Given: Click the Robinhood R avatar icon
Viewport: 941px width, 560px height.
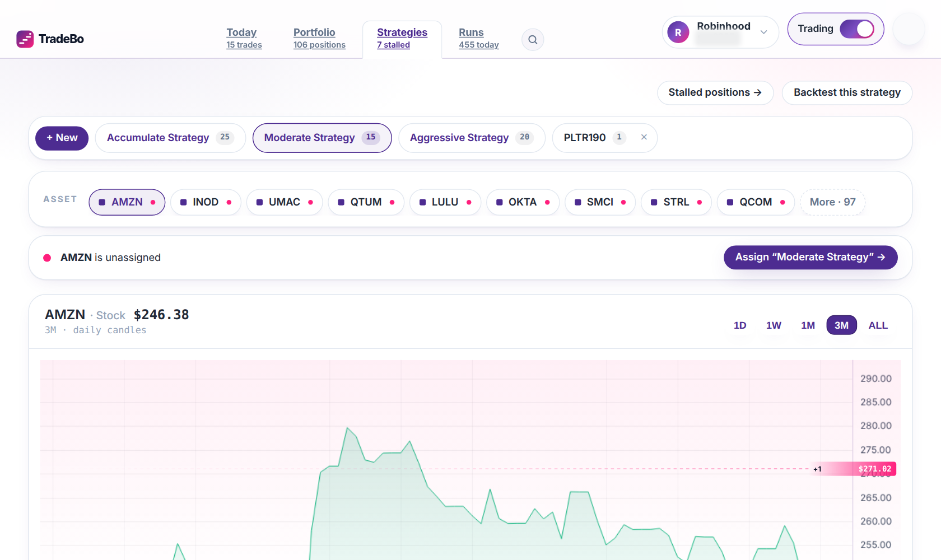Looking at the screenshot, I should coord(678,32).
